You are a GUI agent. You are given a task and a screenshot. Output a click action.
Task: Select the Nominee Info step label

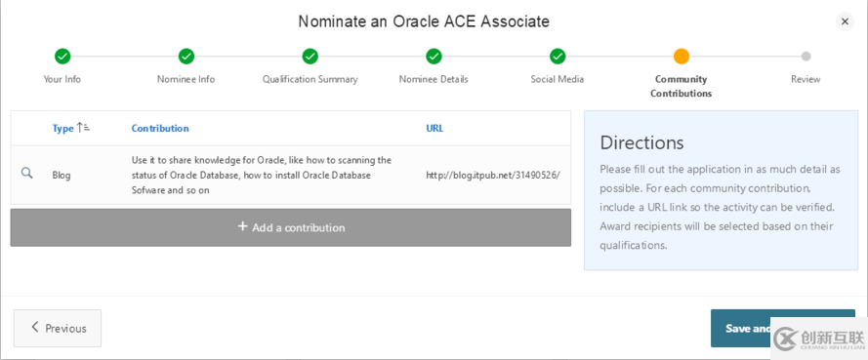[x=186, y=79]
